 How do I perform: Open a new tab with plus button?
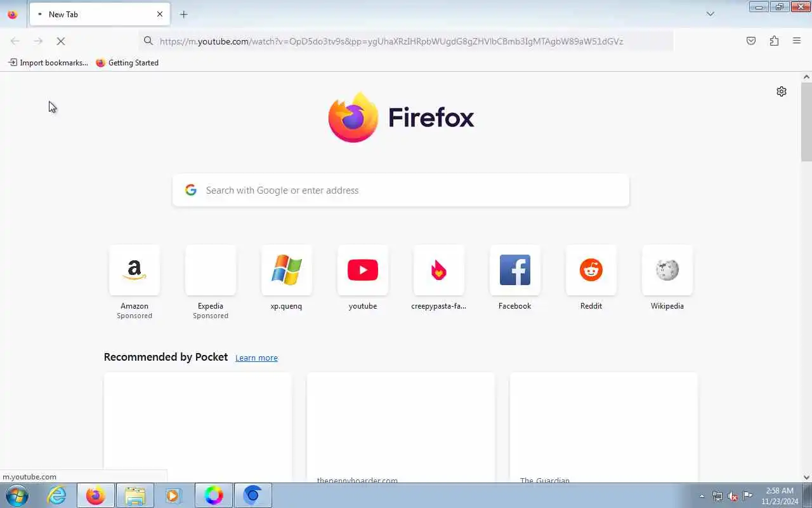pos(183,14)
